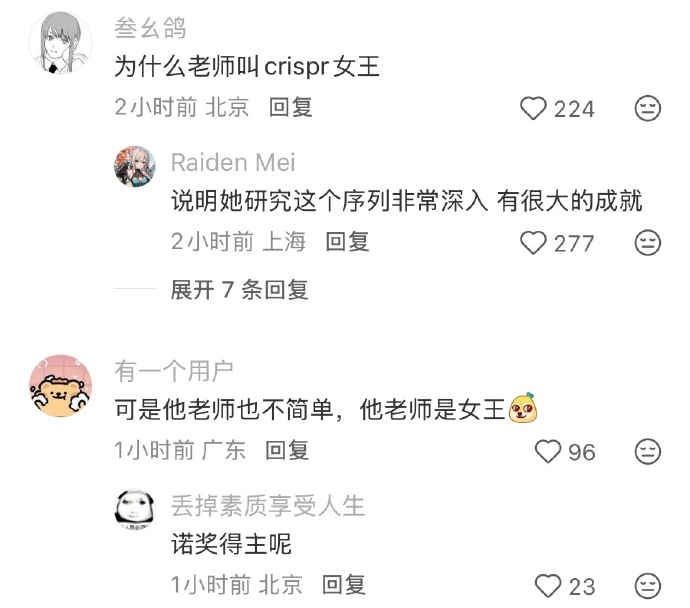Screen dimensions: 690x608
Task: Open the panda meme avatar
Action: click(x=135, y=509)
